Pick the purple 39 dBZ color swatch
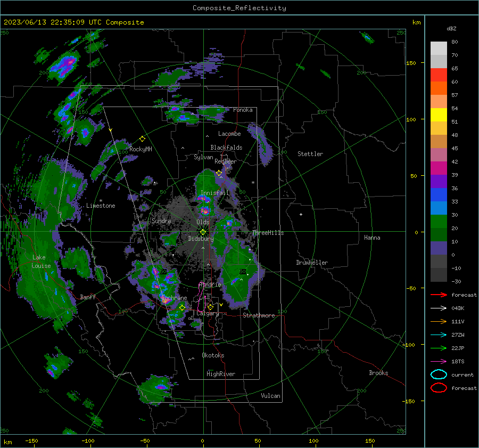The width and height of the screenshot is (479, 448). 439,181
